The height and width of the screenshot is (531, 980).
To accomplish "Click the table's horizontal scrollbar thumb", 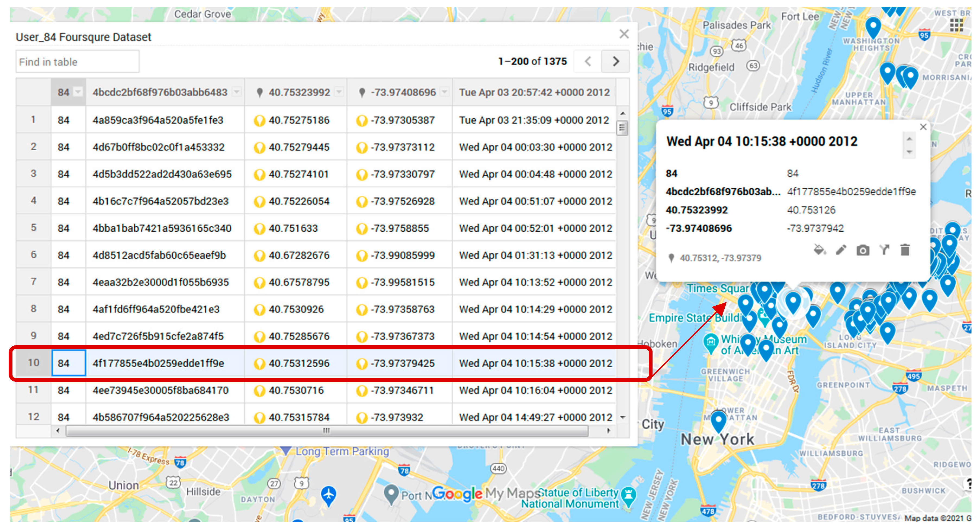I will tap(326, 431).
